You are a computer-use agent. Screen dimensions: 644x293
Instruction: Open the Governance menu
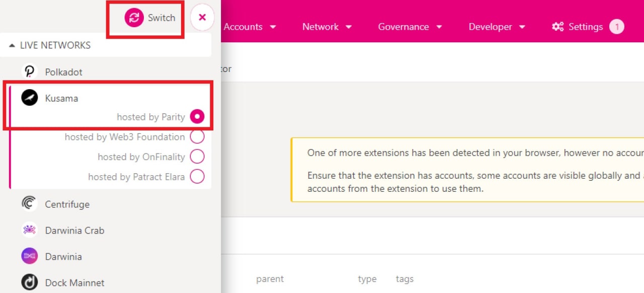(x=410, y=27)
